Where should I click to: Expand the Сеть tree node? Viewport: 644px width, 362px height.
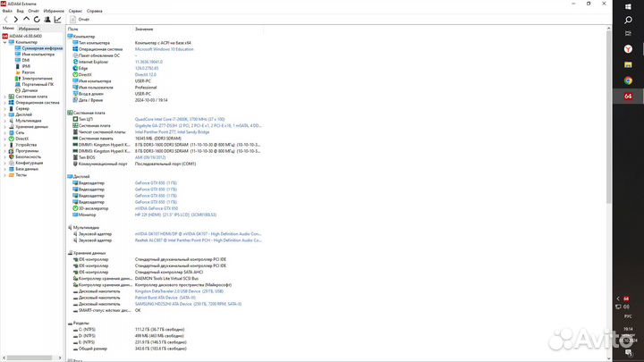click(5, 132)
